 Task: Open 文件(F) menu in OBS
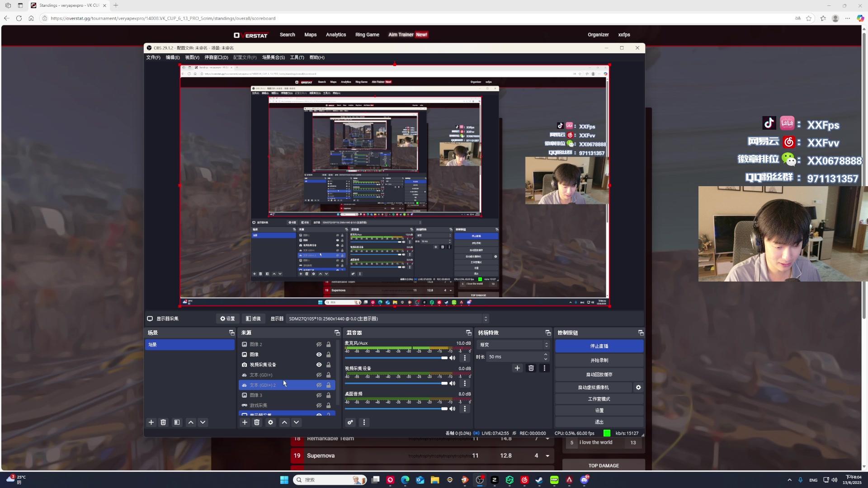point(153,57)
